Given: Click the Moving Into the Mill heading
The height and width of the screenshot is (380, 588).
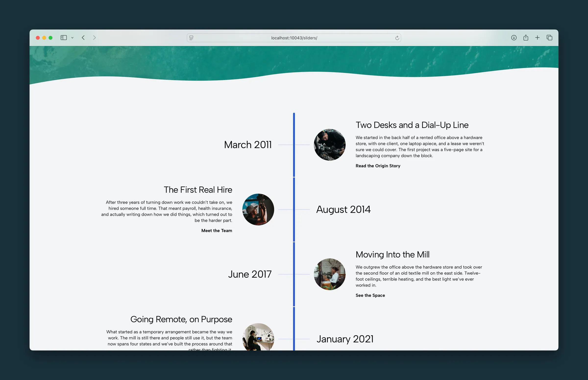Looking at the screenshot, I should pos(392,254).
